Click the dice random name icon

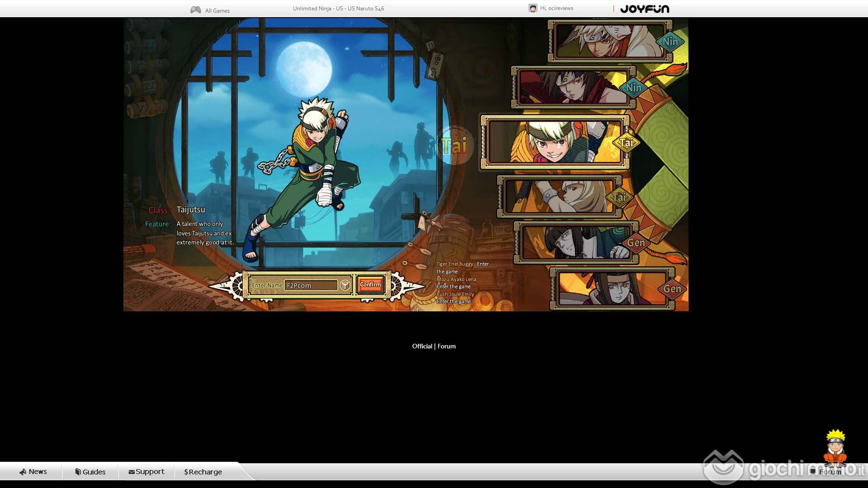[x=345, y=285]
